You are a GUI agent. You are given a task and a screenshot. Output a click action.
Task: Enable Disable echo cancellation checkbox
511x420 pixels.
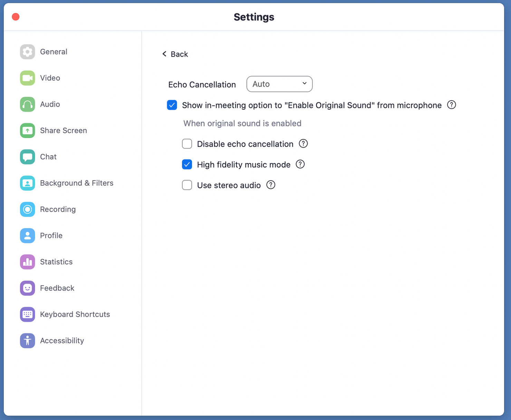(x=187, y=144)
